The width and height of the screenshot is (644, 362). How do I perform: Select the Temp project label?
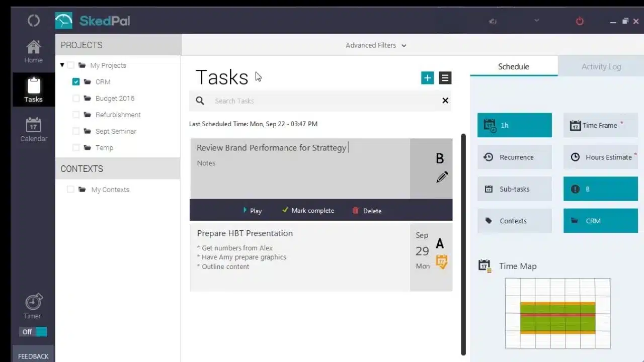(104, 148)
